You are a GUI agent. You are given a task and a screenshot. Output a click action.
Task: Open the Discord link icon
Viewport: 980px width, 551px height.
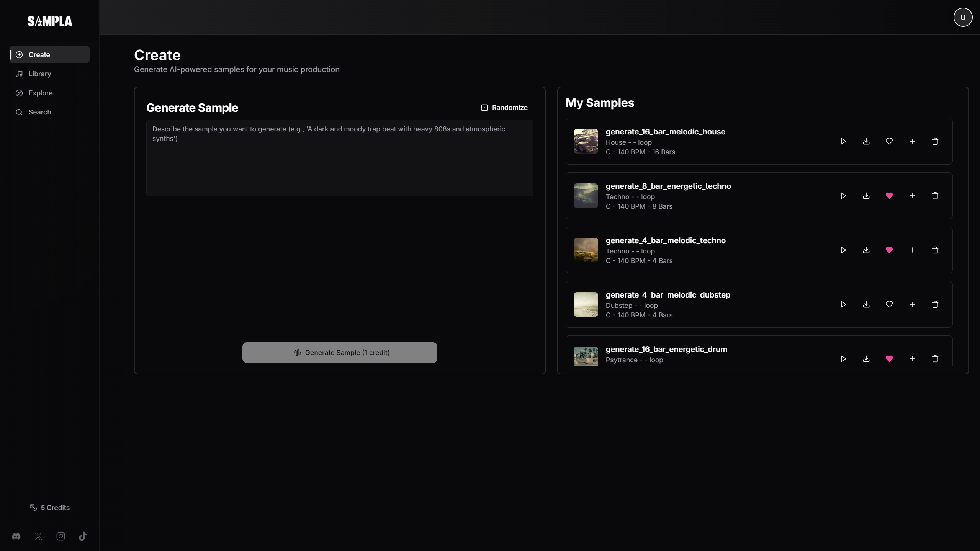(x=16, y=536)
